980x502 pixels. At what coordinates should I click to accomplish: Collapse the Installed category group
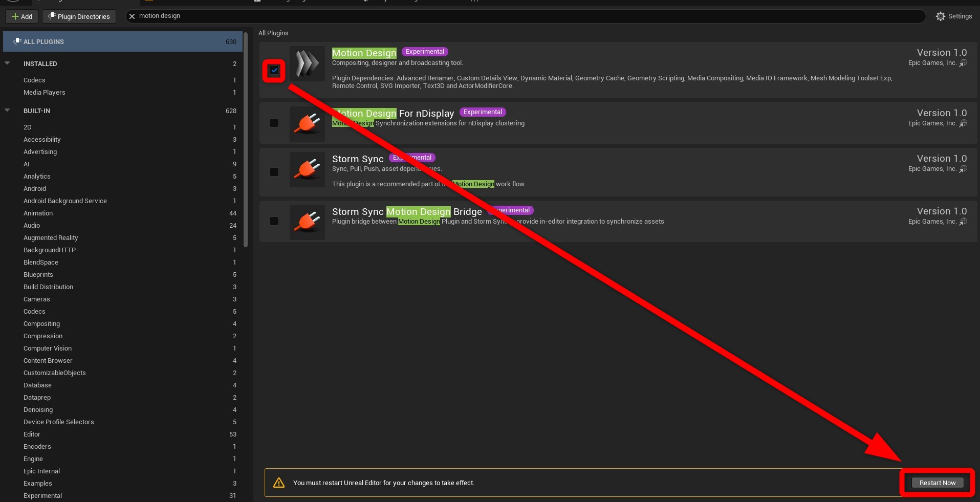tap(7, 63)
